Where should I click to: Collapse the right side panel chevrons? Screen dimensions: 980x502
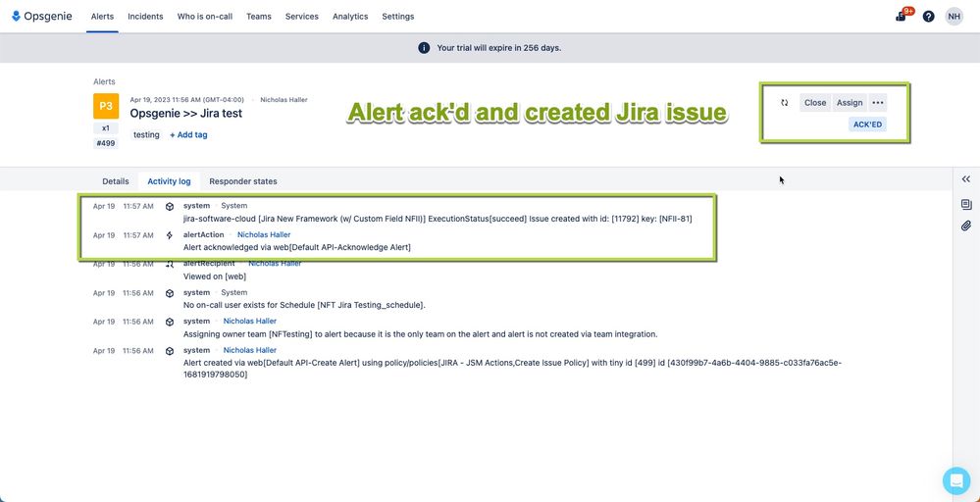(x=965, y=179)
